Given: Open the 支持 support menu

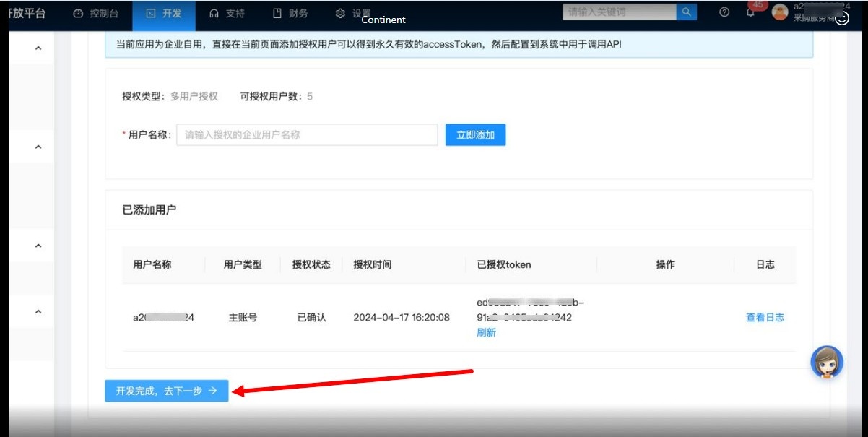Looking at the screenshot, I should (227, 13).
